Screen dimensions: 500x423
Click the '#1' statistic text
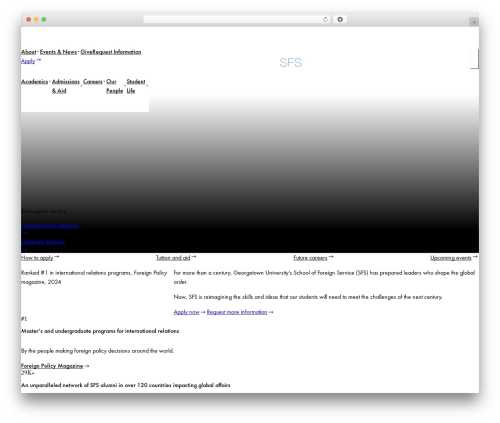(x=24, y=319)
